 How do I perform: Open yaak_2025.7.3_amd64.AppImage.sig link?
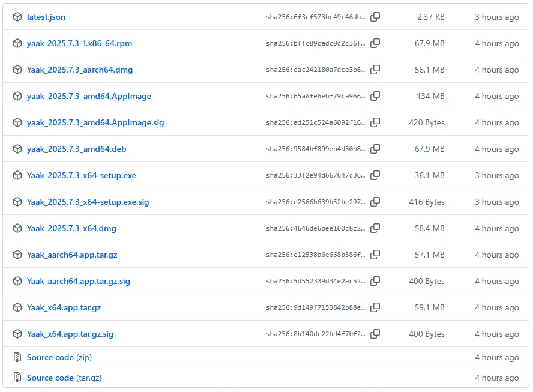click(95, 123)
